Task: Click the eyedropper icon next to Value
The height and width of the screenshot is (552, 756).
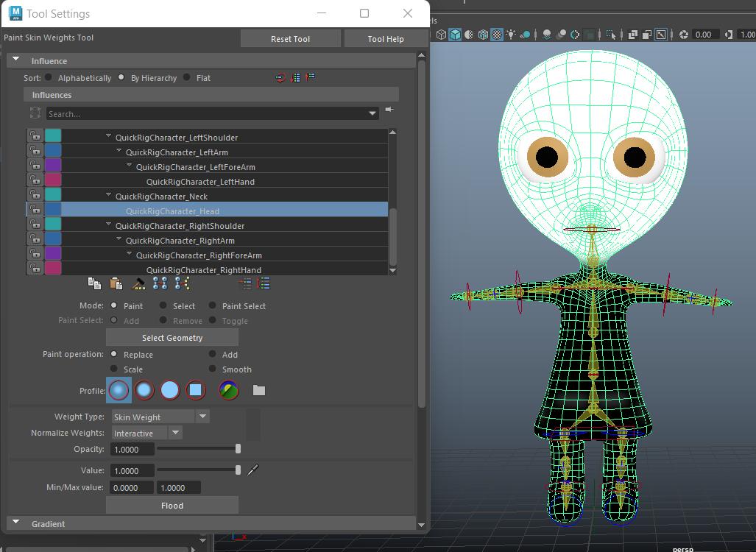Action: 252,470
